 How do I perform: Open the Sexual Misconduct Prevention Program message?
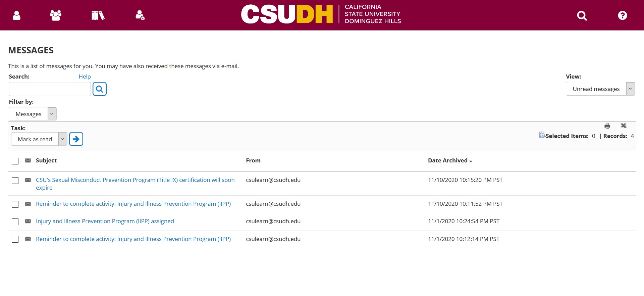click(x=135, y=184)
